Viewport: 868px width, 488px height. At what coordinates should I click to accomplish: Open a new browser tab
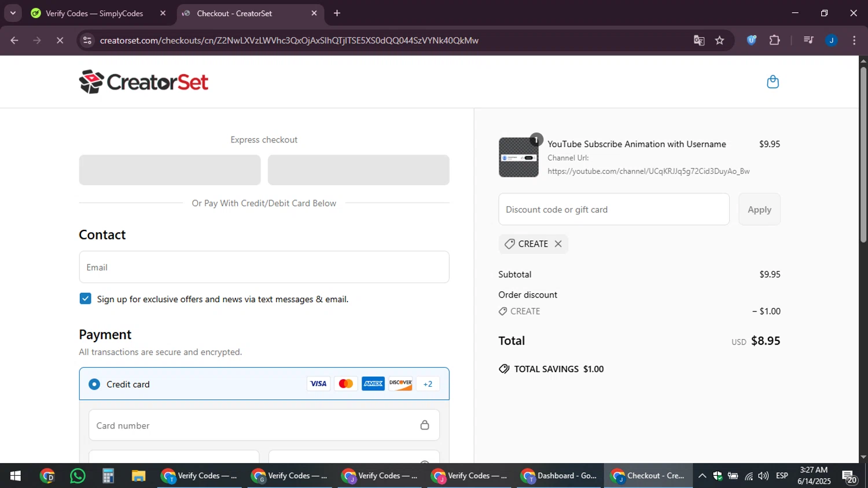click(337, 13)
